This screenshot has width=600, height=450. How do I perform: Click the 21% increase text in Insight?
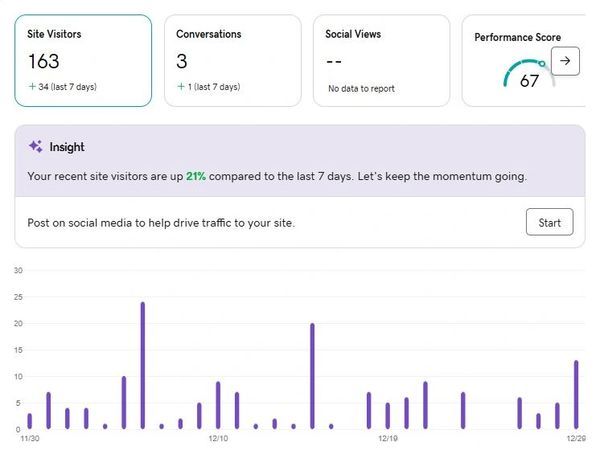coord(196,176)
